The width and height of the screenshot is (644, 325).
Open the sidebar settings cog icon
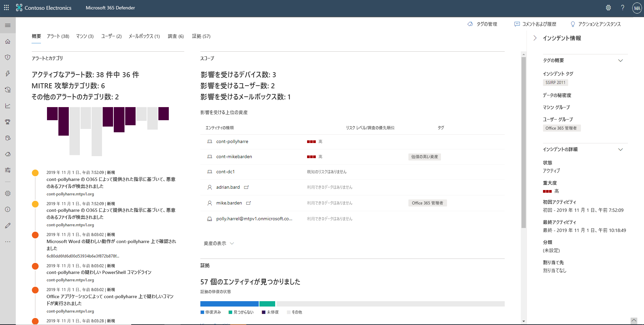click(x=8, y=193)
